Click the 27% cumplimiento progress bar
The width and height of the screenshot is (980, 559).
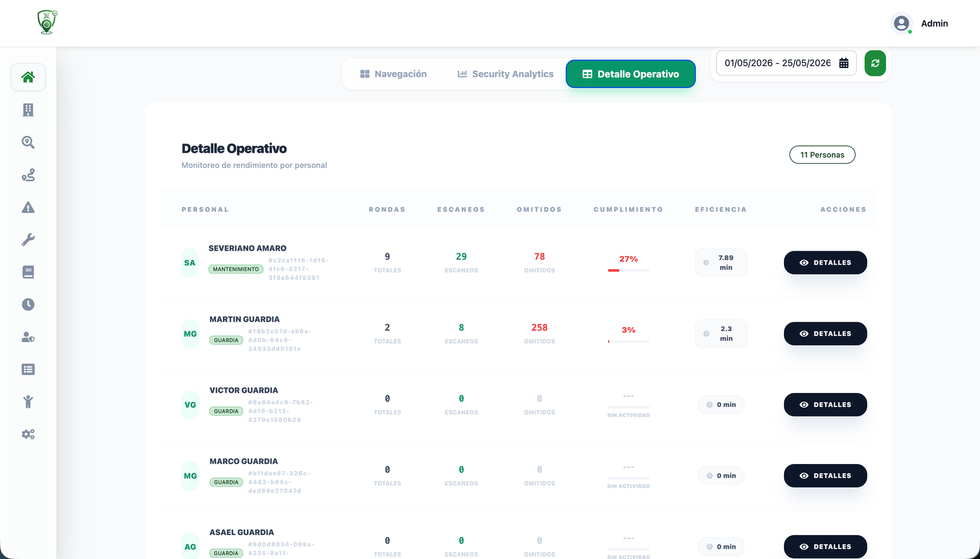[x=628, y=270]
